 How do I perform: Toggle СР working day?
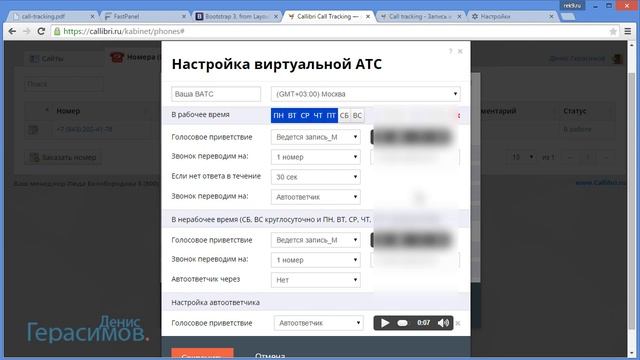[x=305, y=116]
